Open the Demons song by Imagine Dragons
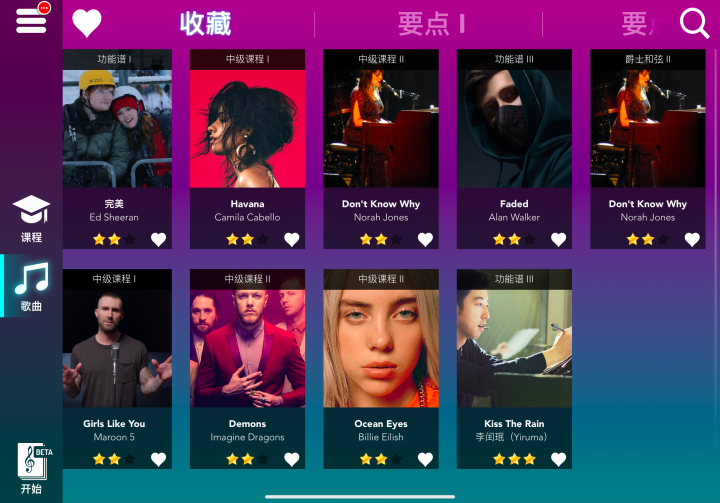Screen dimensions: 720x503 tap(248, 368)
